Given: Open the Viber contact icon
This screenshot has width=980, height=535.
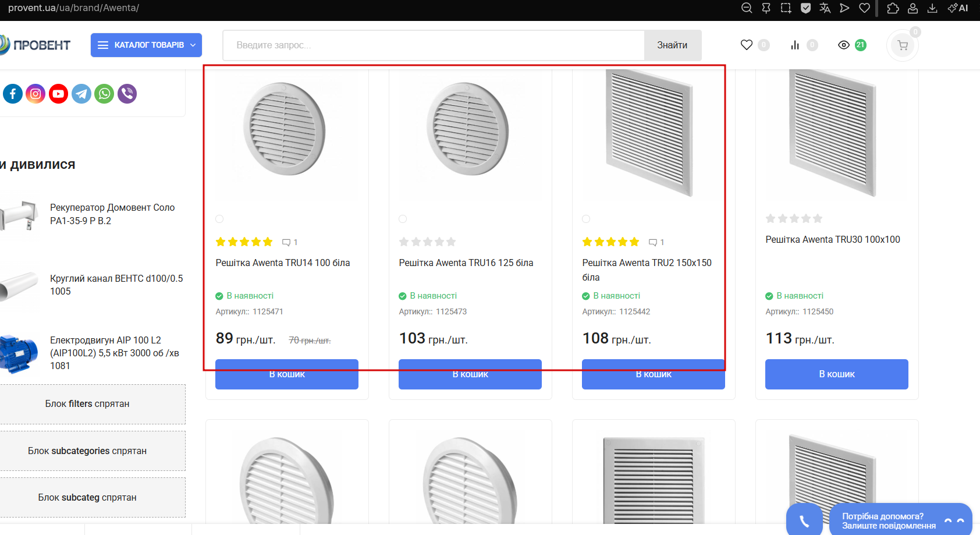Looking at the screenshot, I should click(127, 94).
